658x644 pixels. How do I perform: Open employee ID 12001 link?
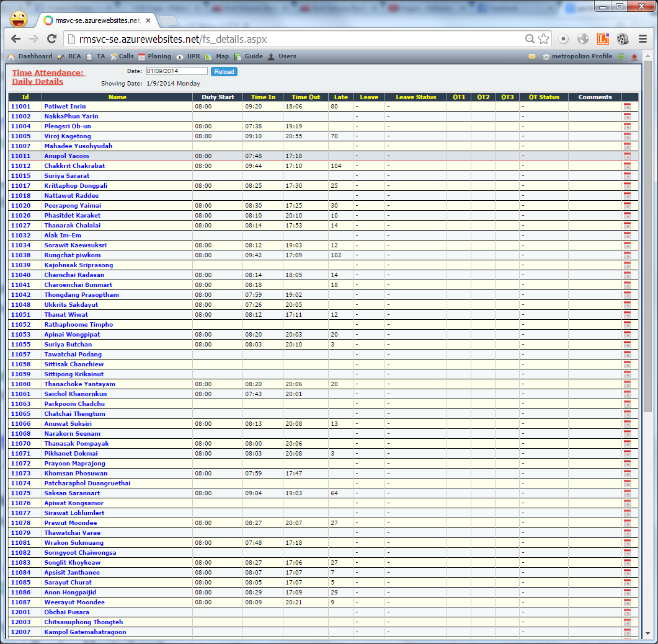click(x=20, y=612)
